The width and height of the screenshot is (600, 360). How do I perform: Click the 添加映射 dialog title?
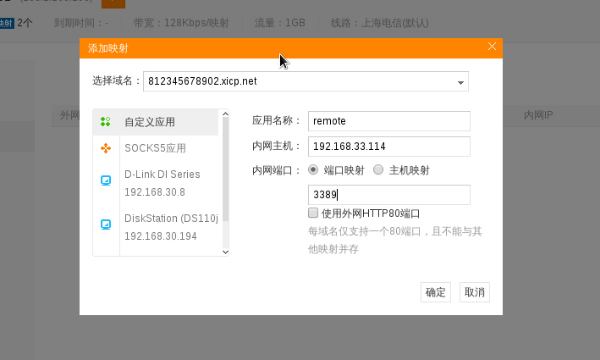pyautogui.click(x=108, y=48)
